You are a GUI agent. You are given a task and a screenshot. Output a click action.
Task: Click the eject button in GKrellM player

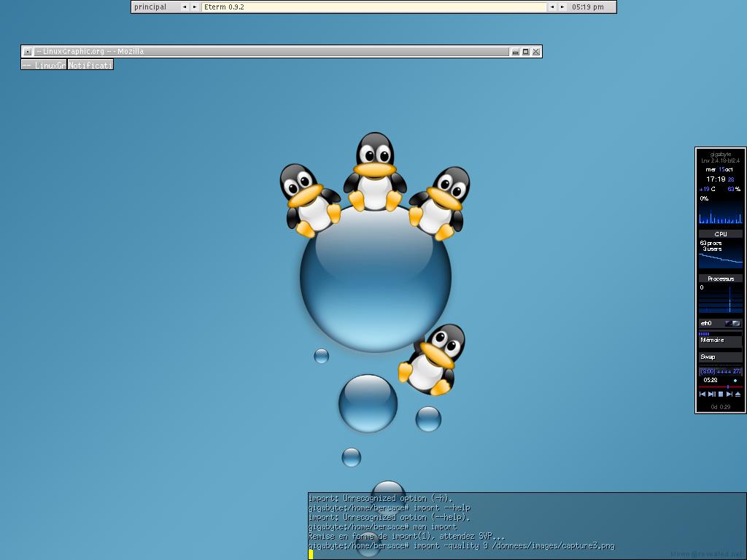click(x=738, y=394)
